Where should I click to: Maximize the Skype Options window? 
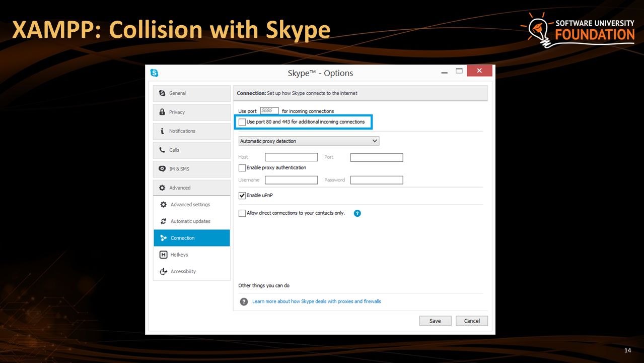(x=459, y=71)
